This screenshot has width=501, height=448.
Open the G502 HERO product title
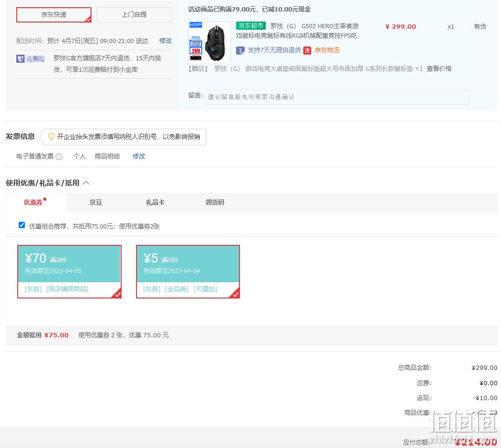coord(297,31)
